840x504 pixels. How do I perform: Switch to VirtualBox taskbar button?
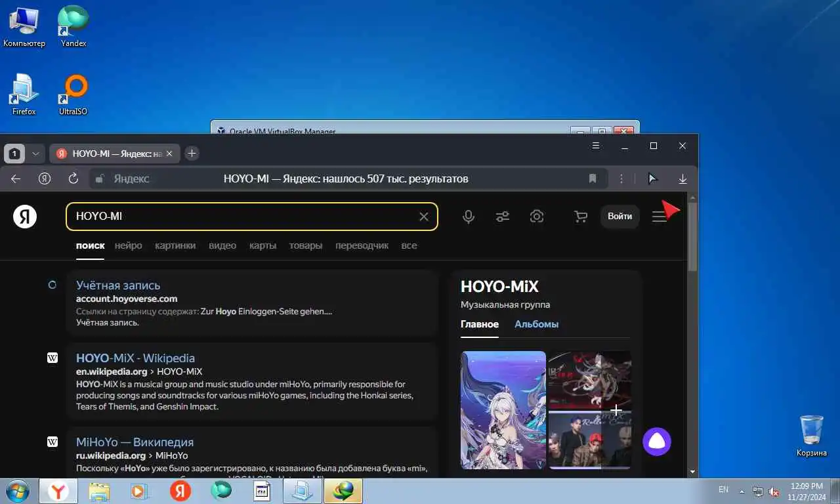pos(302,491)
